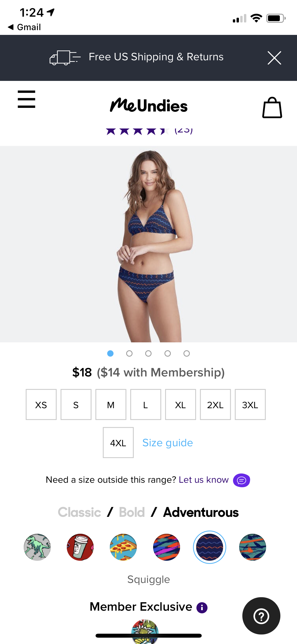Switch to the Classic prints tab
Screen dimensions: 297x644
(x=79, y=512)
